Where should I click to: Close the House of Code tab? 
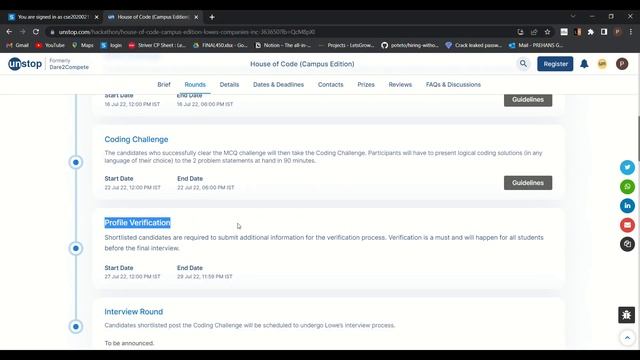196,17
